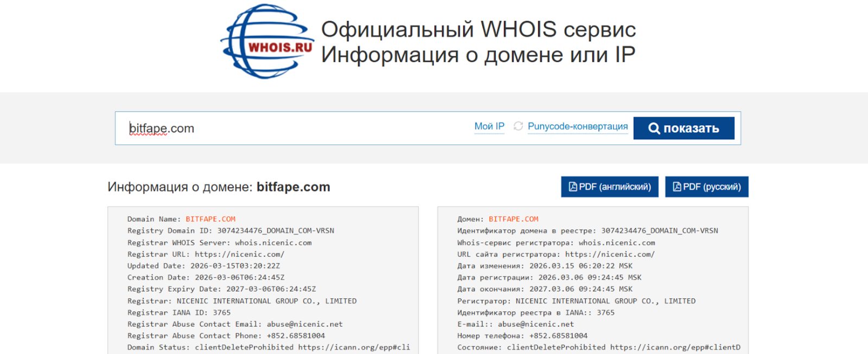The width and height of the screenshot is (868, 354).
Task: Click the E-mail:: abuse@nicenic.net line
Action: click(x=515, y=324)
